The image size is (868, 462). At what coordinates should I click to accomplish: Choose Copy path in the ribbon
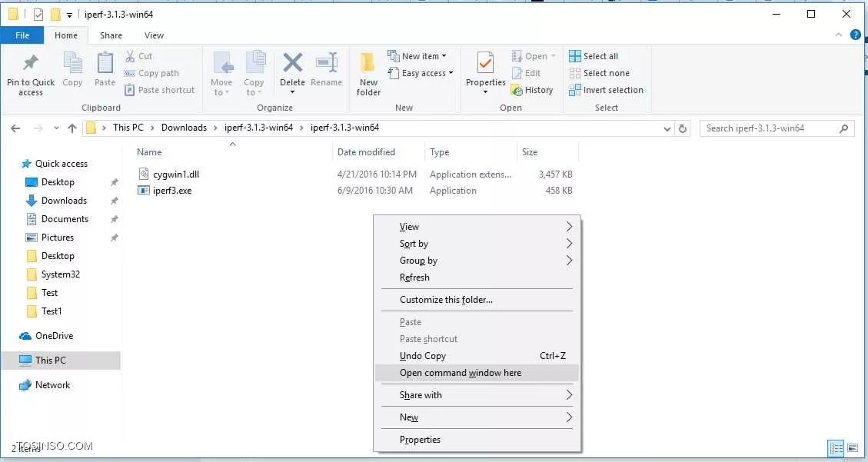click(151, 73)
